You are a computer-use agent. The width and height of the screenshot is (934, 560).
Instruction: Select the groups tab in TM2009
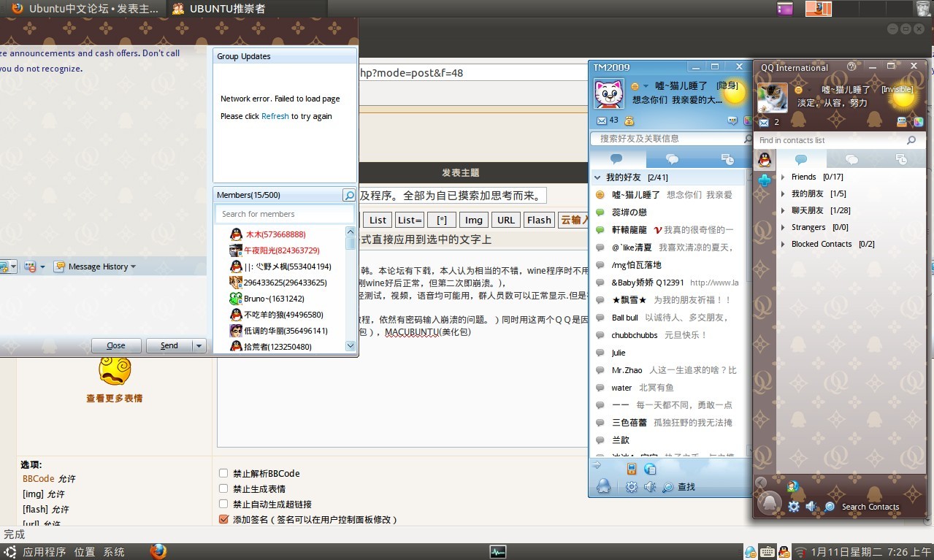672,159
